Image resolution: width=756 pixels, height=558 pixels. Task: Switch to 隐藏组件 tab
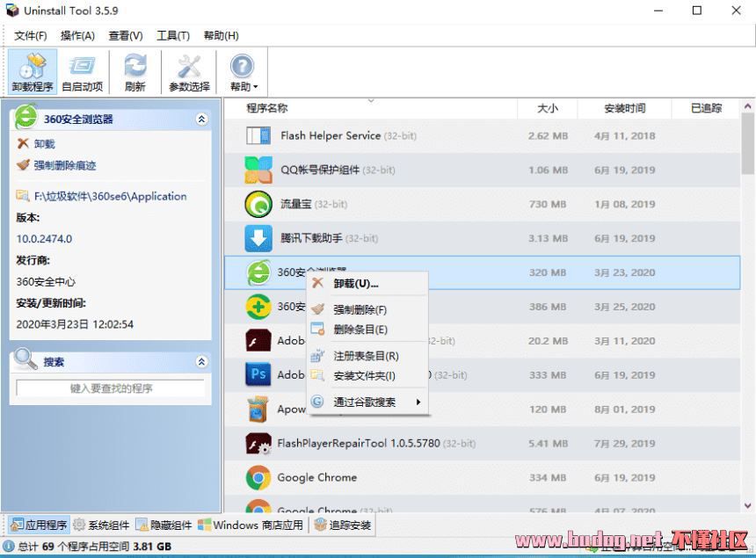coord(164,525)
